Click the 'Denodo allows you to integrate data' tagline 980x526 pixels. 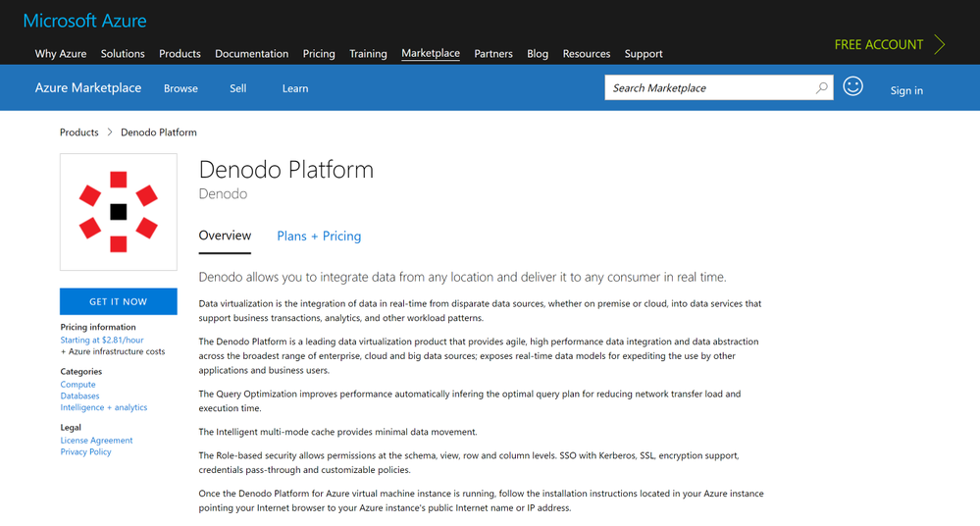[x=462, y=277]
